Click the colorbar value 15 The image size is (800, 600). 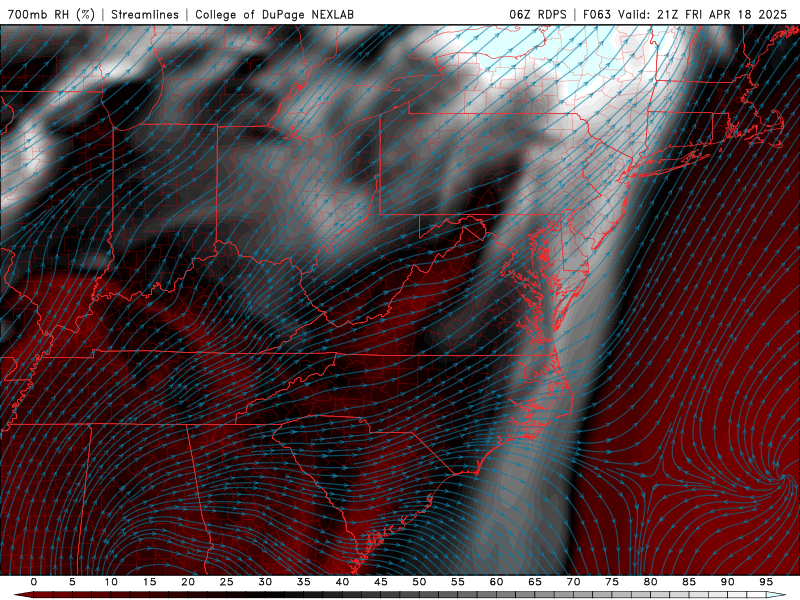[x=149, y=582]
